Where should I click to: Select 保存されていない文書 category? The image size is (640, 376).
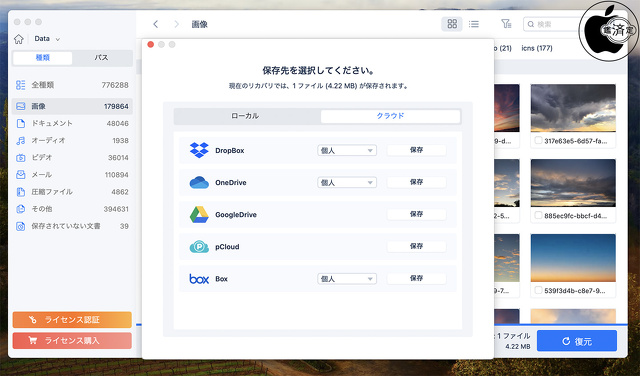(x=72, y=226)
